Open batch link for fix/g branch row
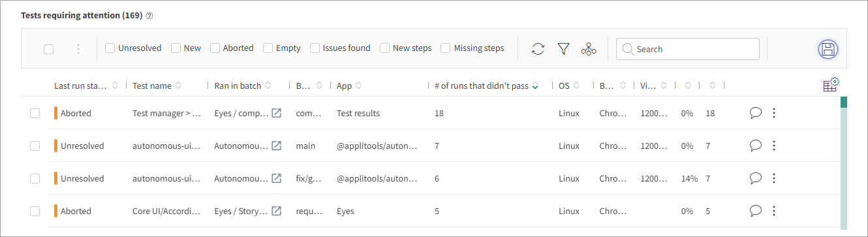 [276, 178]
